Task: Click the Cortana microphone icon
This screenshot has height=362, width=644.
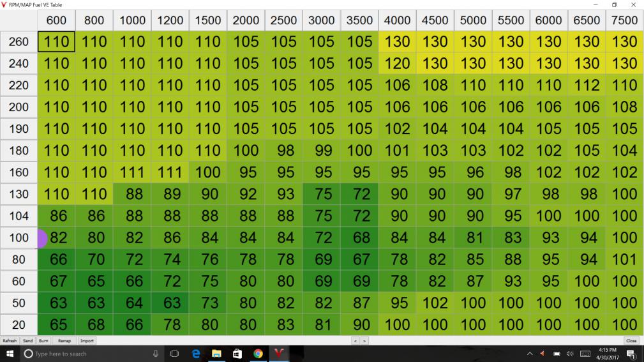Action: coord(155,353)
